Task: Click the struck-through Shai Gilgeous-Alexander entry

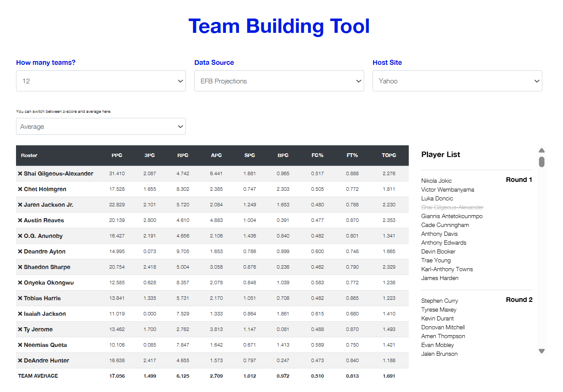Action: point(452,207)
